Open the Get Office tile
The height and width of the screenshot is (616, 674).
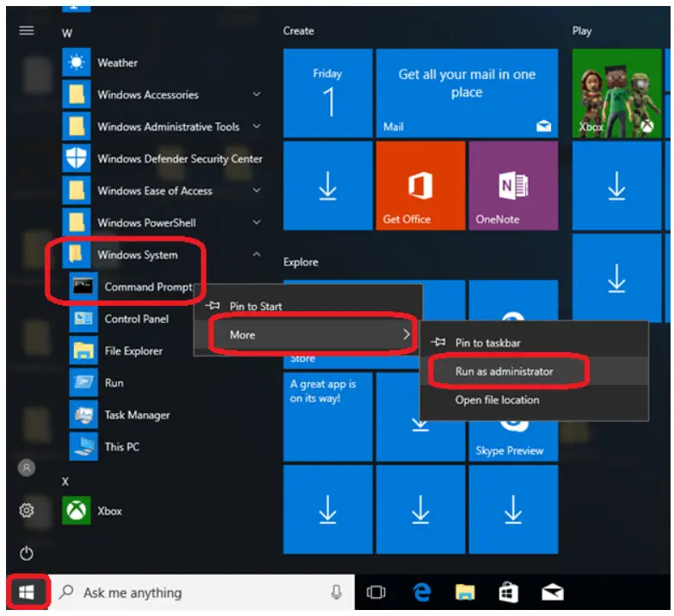(420, 186)
